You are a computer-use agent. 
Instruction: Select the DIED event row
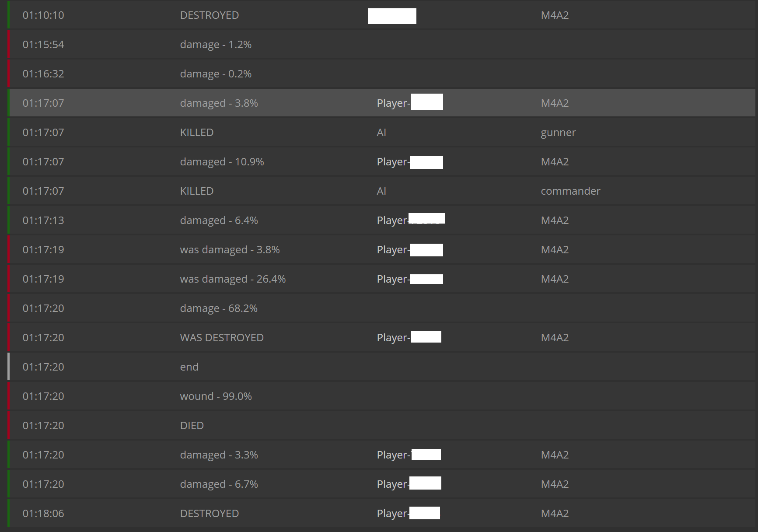coord(192,426)
